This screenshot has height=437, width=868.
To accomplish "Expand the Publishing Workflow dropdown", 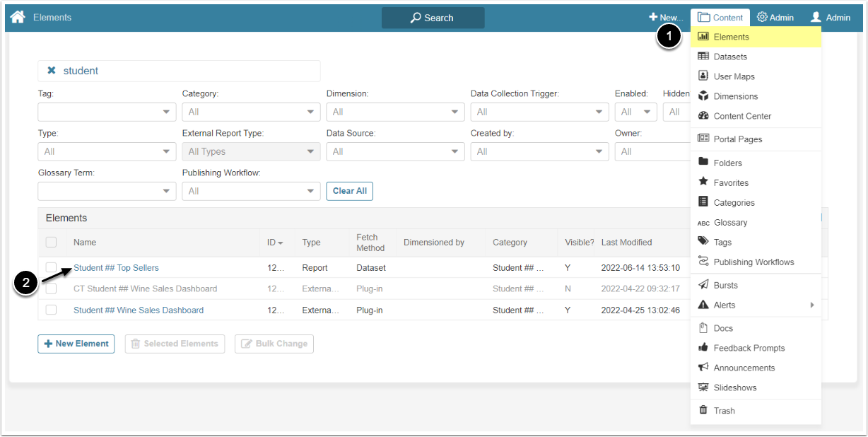I will [251, 191].
